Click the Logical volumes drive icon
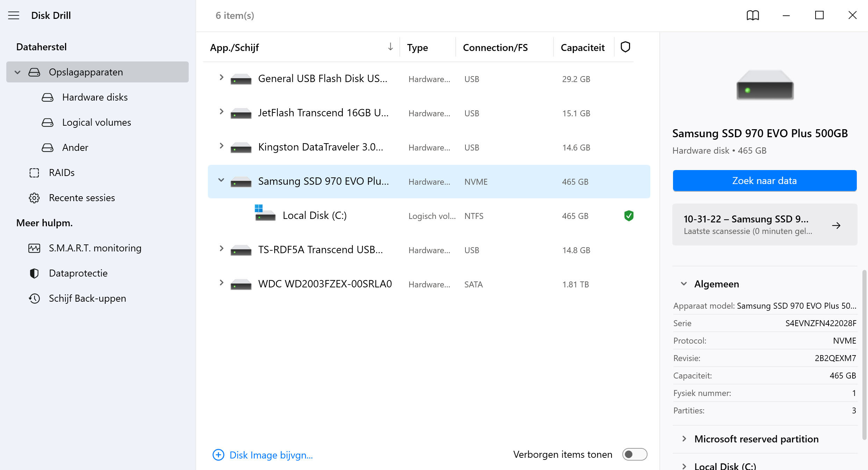 click(x=48, y=123)
